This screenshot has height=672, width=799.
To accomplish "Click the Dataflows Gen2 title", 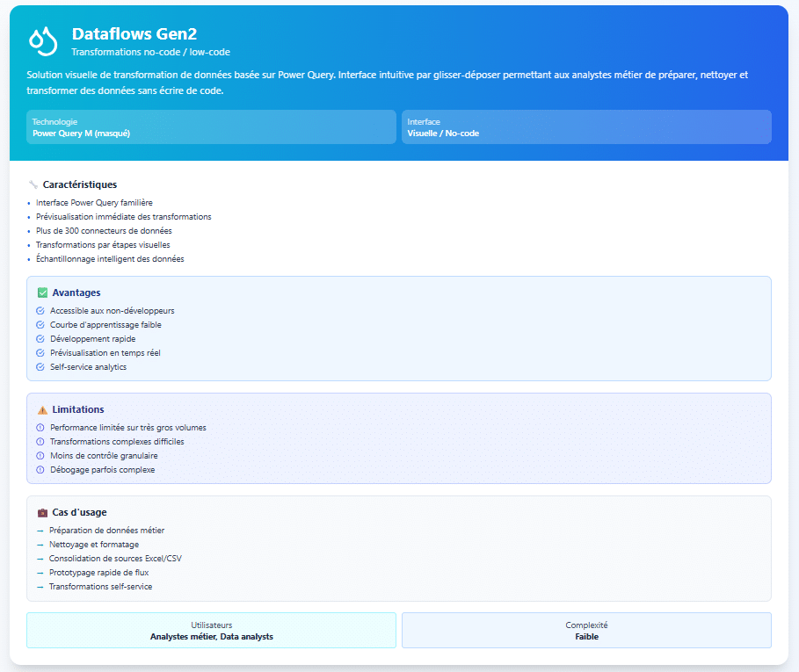I will pos(134,34).
